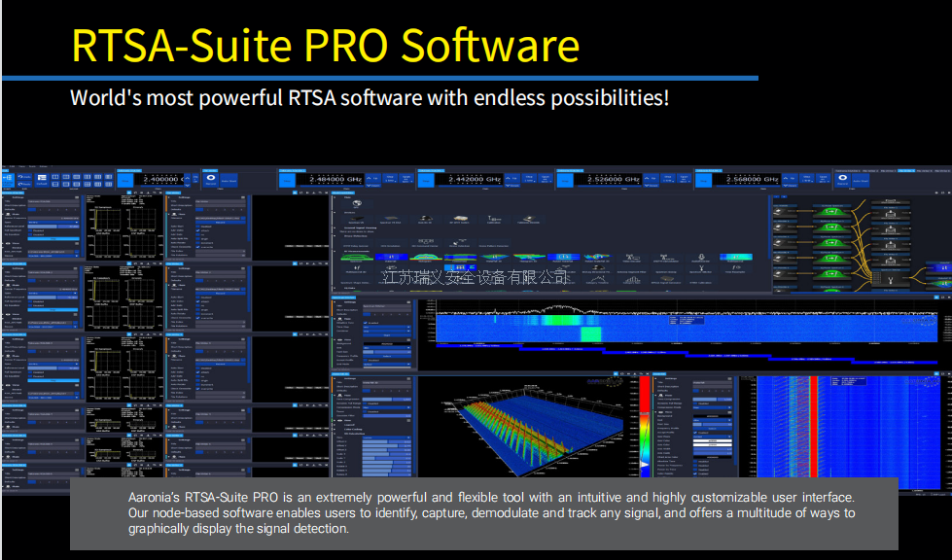Click the Record icon right of 2.568000 GHz
Image resolution: width=952 pixels, height=560 pixels.
(842, 180)
